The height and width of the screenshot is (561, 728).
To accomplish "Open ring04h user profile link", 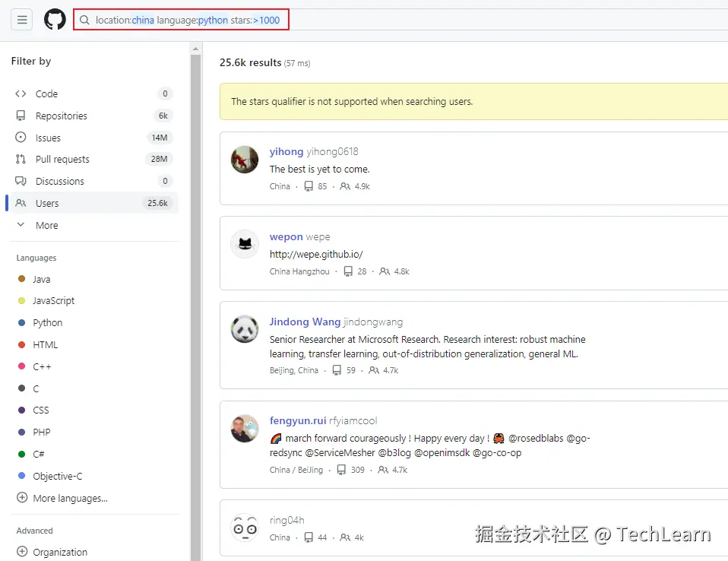I will click(287, 520).
